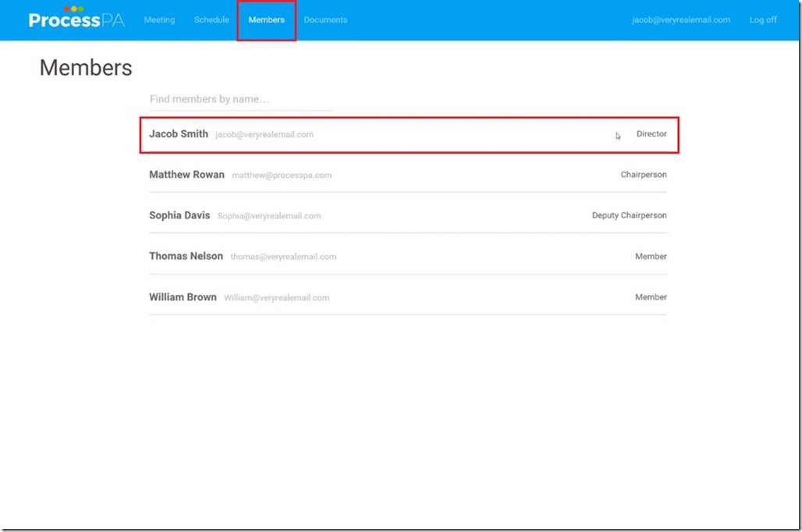This screenshot has width=802, height=532.
Task: Click the Deputy Chairperson role text
Action: click(x=629, y=215)
